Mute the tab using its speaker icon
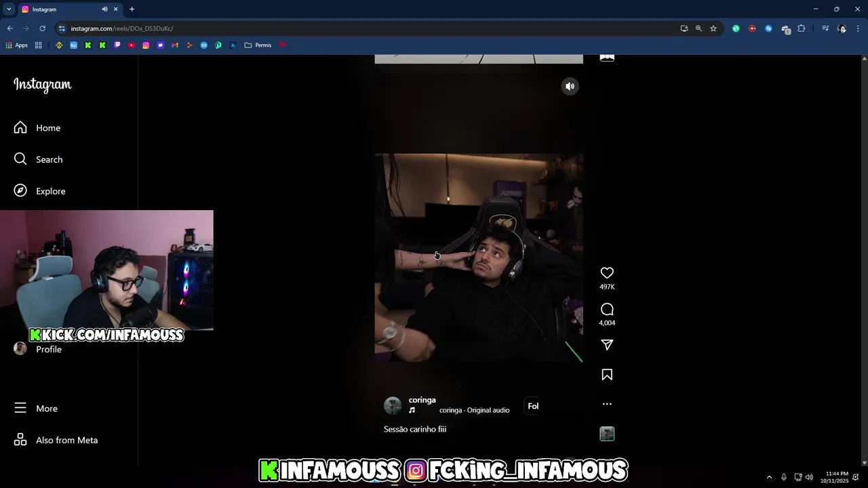 coord(104,9)
